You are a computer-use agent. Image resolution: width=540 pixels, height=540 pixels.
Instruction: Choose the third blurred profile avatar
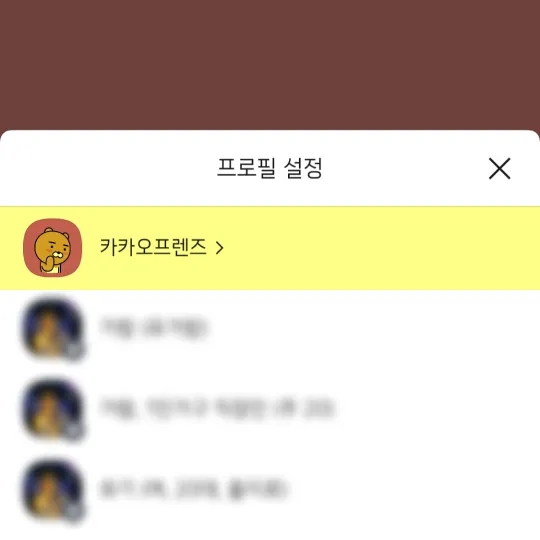52,489
